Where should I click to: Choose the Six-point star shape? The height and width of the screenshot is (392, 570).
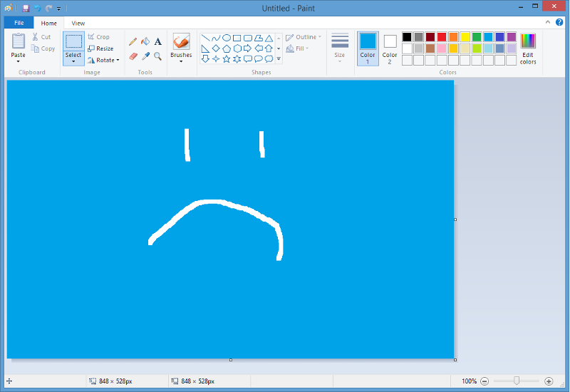(237, 58)
